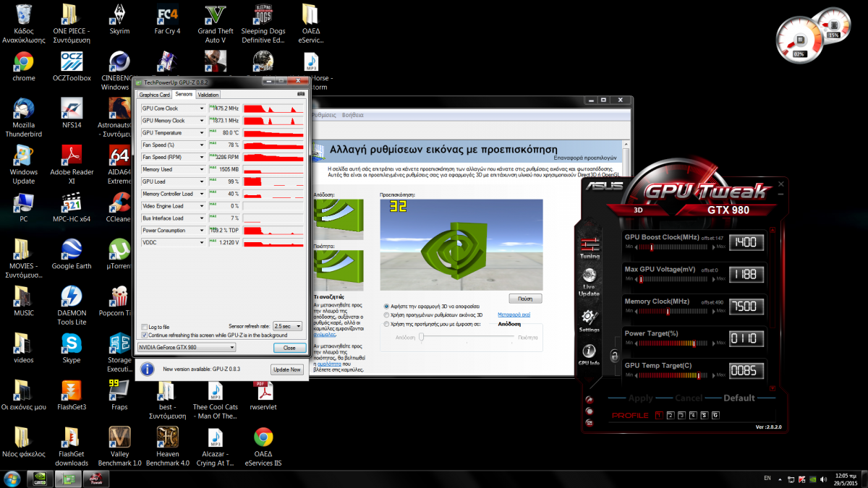The height and width of the screenshot is (488, 868).
Task: Open GPU Load sensor dropdown
Action: (x=201, y=181)
